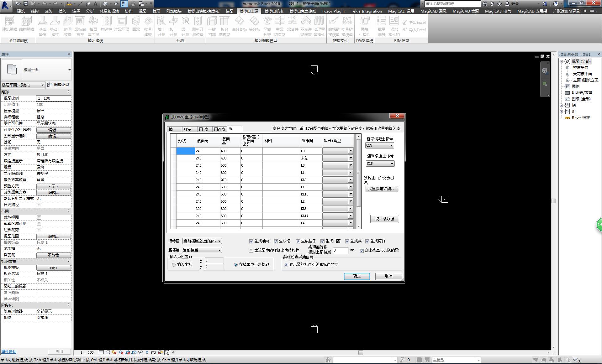The height and width of the screenshot is (364, 602).
Task: Select 在模型中点击拾取 radio button
Action: coord(236,265)
